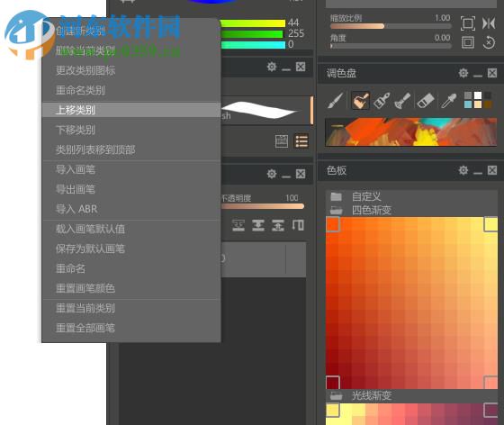
Task: Choose 重置画笔颜色 from context menu
Action: [x=131, y=288]
